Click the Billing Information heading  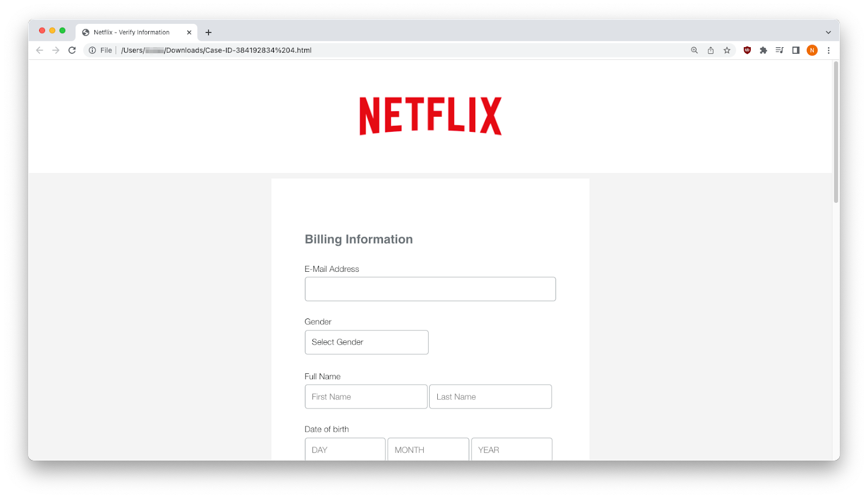(x=359, y=239)
